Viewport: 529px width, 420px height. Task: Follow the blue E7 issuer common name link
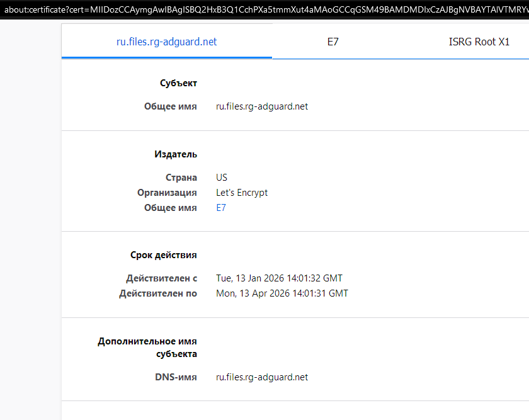point(221,208)
